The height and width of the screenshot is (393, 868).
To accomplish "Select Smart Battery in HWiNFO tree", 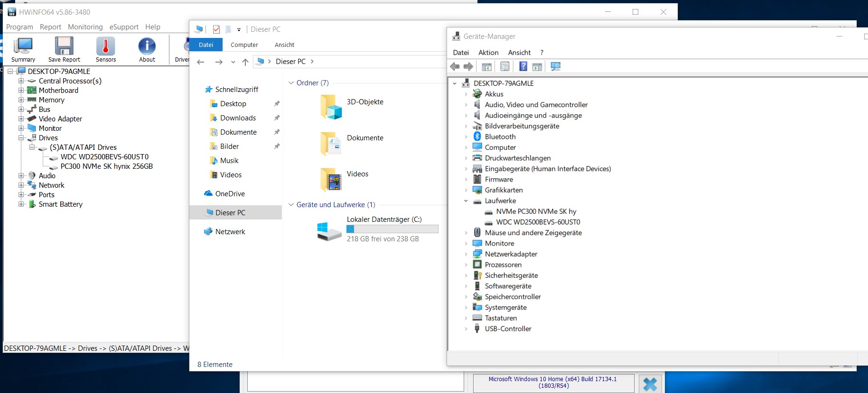I will [x=60, y=204].
